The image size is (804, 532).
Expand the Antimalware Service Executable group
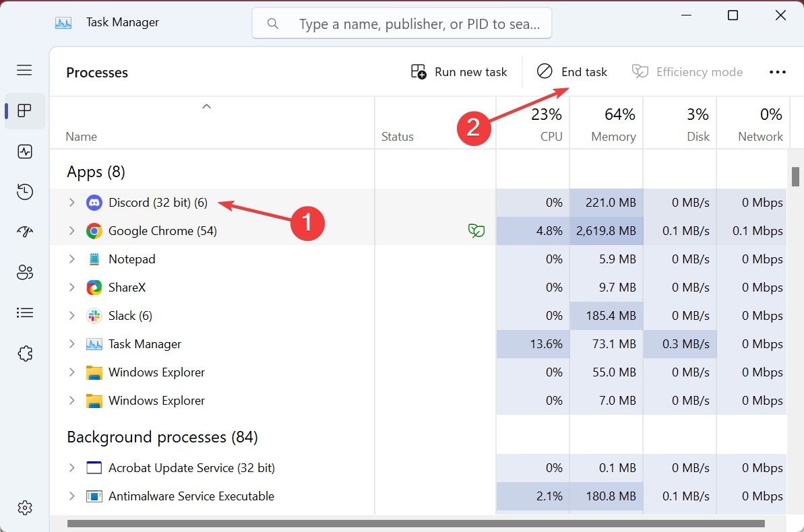click(72, 496)
